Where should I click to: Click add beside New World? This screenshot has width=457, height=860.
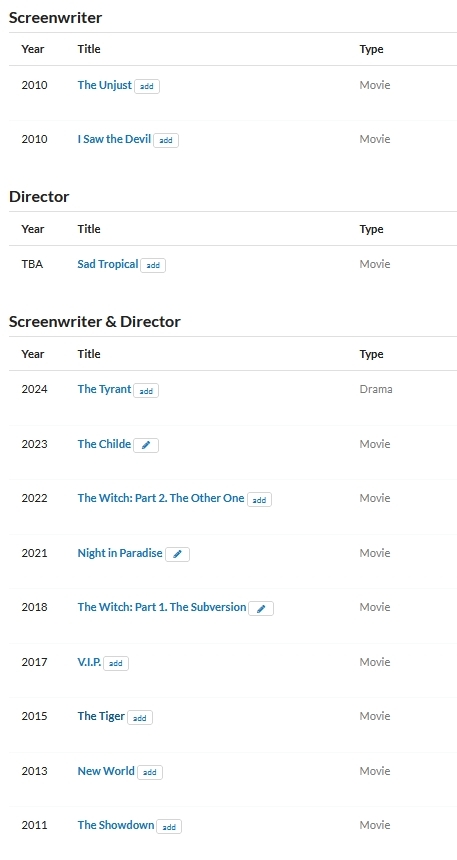point(150,772)
